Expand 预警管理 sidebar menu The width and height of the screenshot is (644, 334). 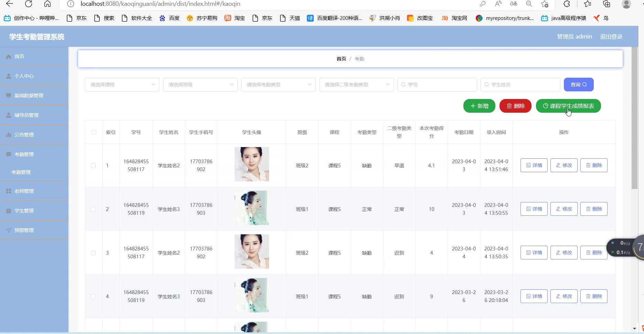(34, 230)
